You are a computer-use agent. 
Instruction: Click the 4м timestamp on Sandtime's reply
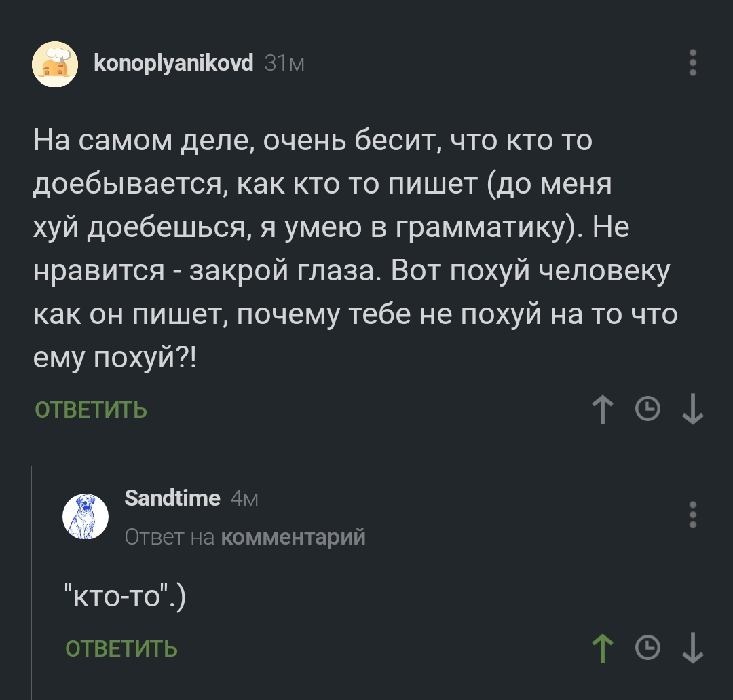click(244, 499)
